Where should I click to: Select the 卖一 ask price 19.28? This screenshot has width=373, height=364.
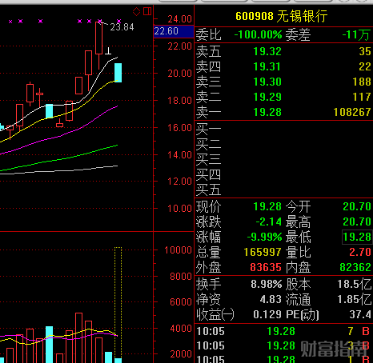(x=267, y=112)
